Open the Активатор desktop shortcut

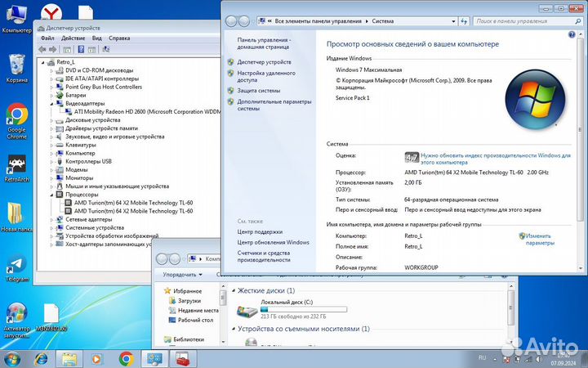pyautogui.click(x=16, y=321)
